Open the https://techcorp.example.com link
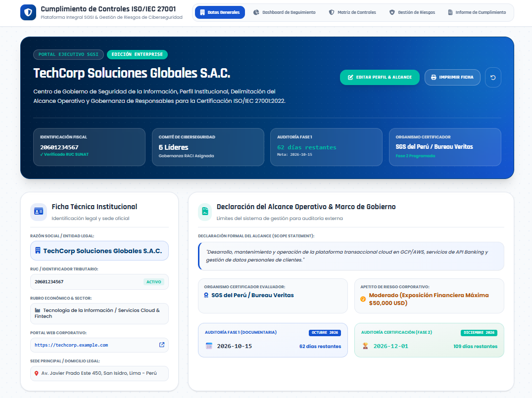Image resolution: width=532 pixels, height=398 pixels. [x=71, y=345]
